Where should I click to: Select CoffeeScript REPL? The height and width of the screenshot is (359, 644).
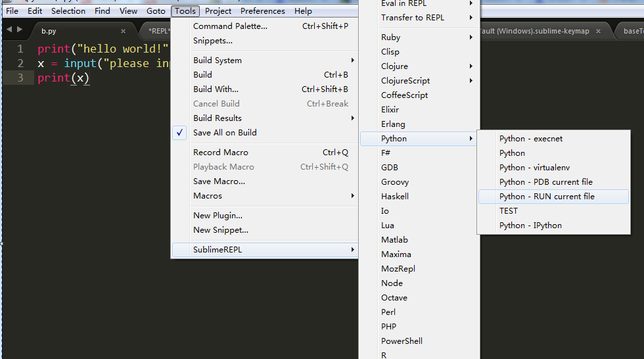(x=419, y=95)
